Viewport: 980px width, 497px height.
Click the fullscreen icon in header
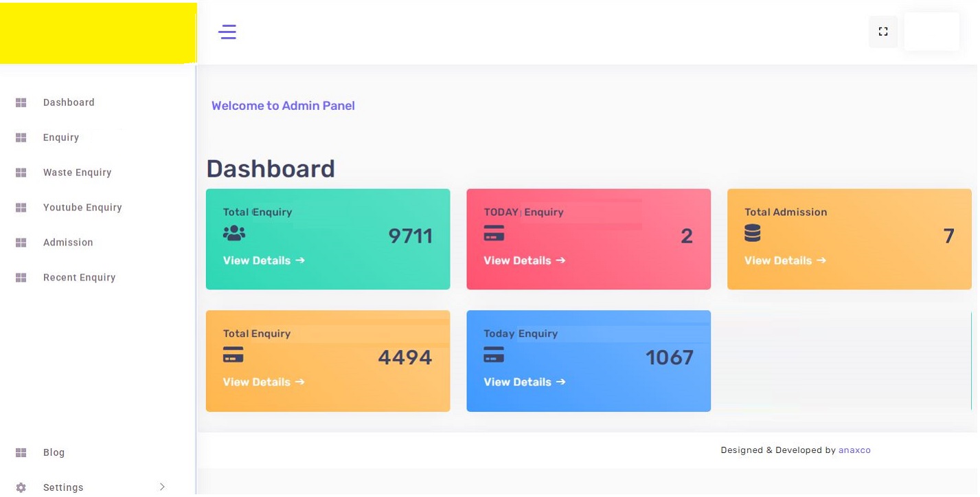(x=883, y=32)
